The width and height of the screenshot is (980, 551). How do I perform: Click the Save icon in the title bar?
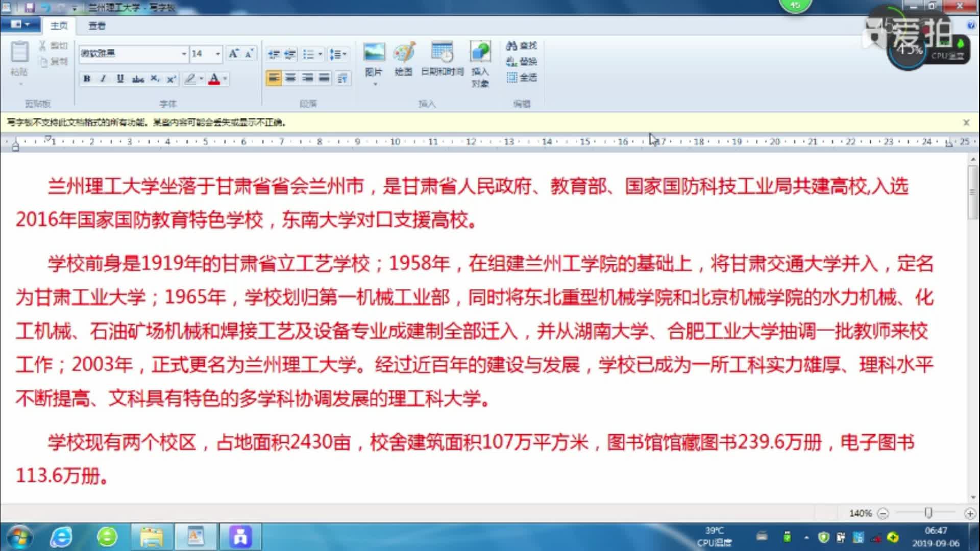pyautogui.click(x=29, y=7)
